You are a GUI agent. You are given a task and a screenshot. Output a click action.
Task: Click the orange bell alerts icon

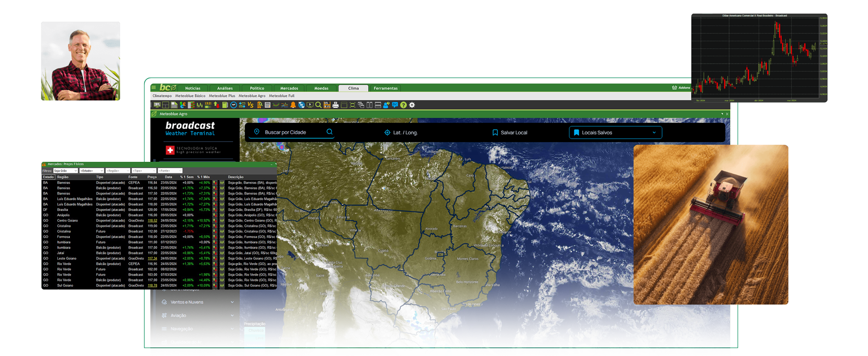tap(293, 105)
